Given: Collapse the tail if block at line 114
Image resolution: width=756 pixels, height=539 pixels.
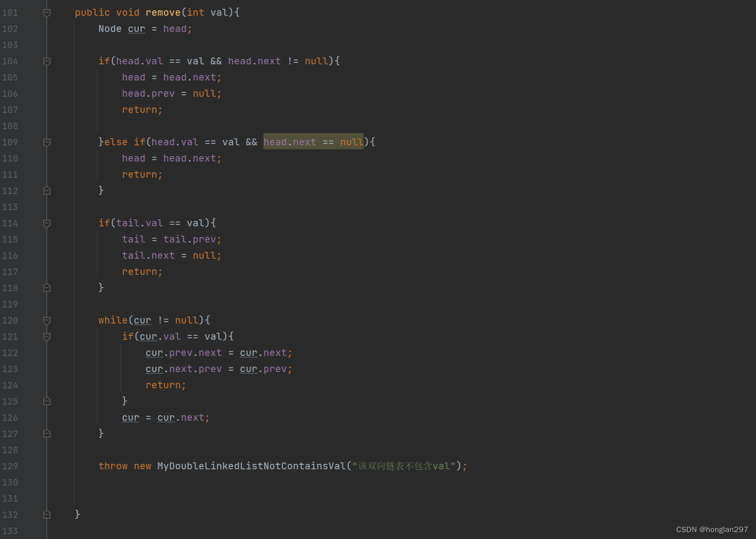Looking at the screenshot, I should [x=47, y=223].
